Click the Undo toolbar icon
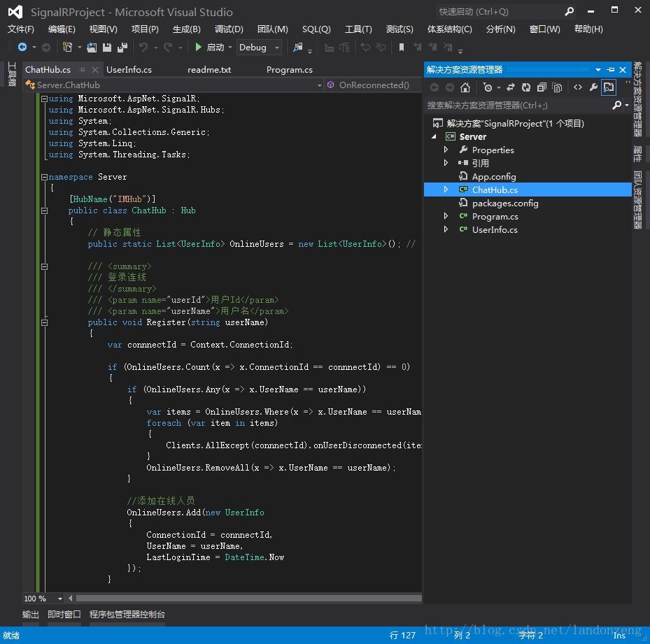Viewport: 650px width, 644px height. point(143,48)
